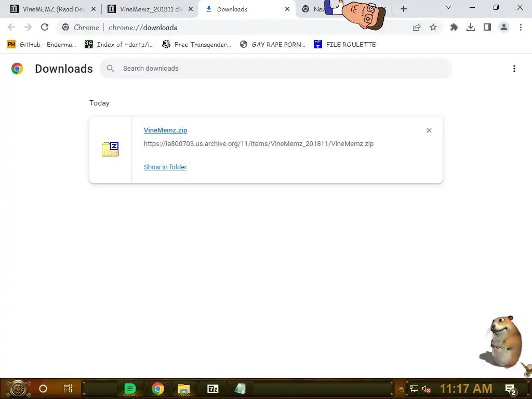Open the Chrome profile avatar
Viewport: 532px width, 399px height.
(504, 28)
